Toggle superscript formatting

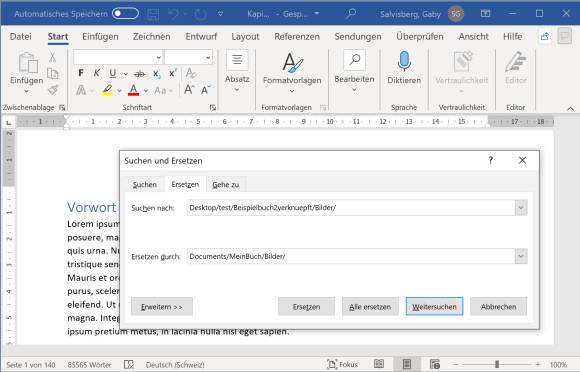point(172,73)
